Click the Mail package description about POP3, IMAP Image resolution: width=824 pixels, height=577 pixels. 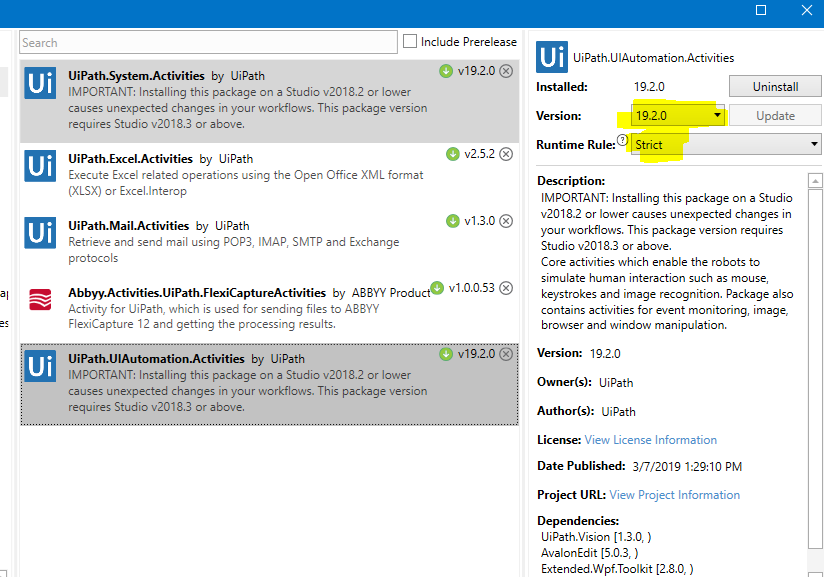click(x=233, y=250)
